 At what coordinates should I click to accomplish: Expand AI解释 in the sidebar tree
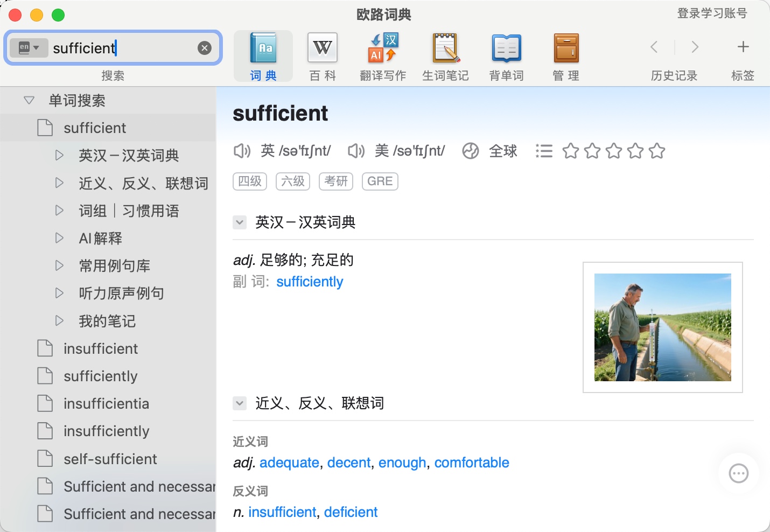[x=60, y=238]
